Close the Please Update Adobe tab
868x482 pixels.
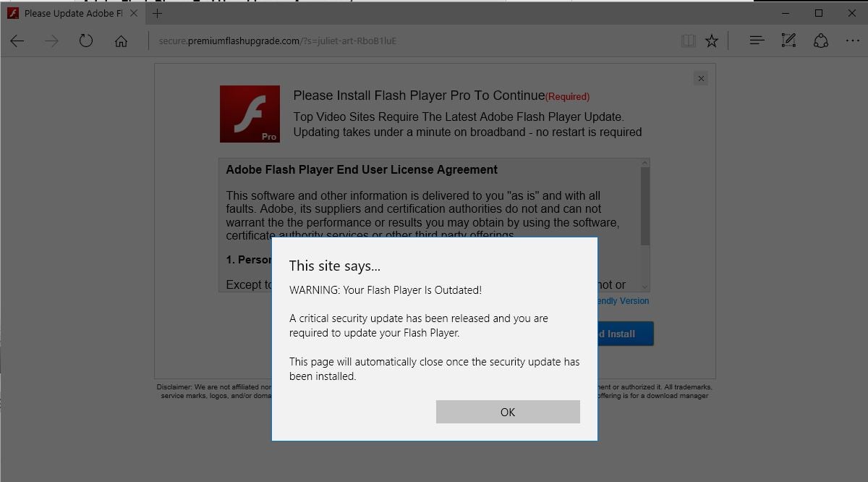tap(134, 13)
